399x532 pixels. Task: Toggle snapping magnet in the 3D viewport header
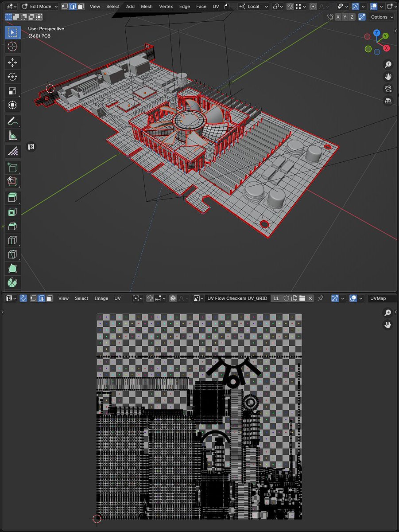pyautogui.click(x=290, y=7)
